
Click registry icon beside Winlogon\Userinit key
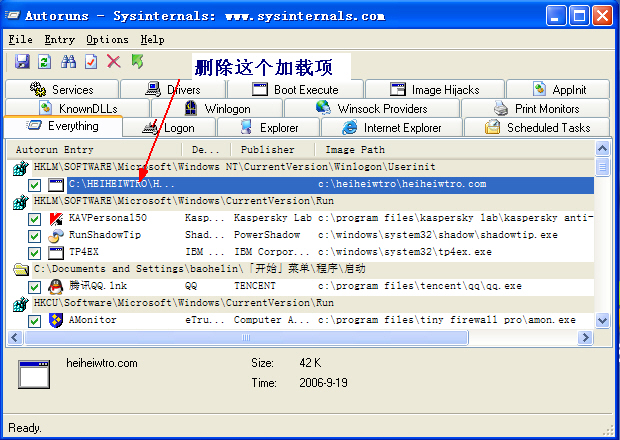pos(21,168)
